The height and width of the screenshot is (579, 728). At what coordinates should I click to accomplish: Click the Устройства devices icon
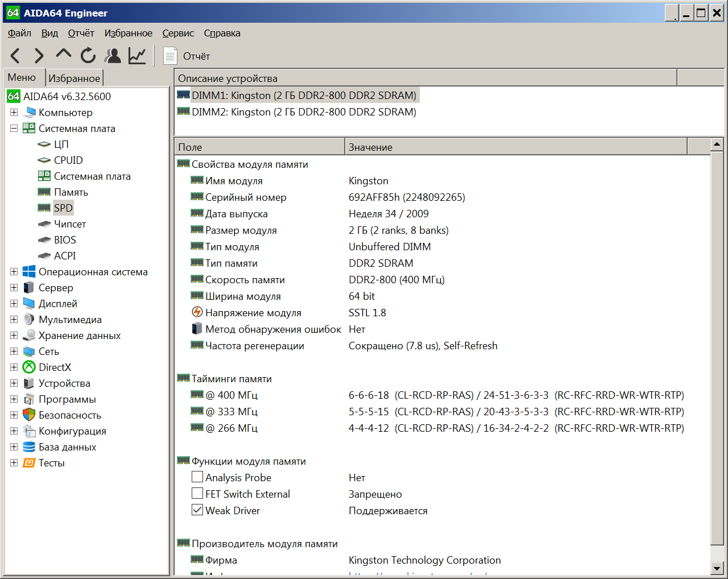[29, 383]
